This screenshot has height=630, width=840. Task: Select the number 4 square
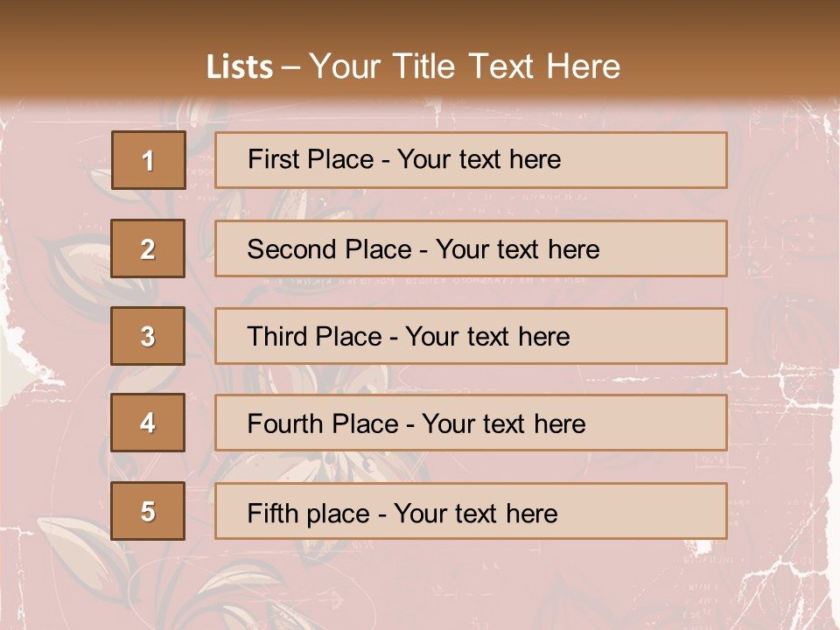coord(148,423)
